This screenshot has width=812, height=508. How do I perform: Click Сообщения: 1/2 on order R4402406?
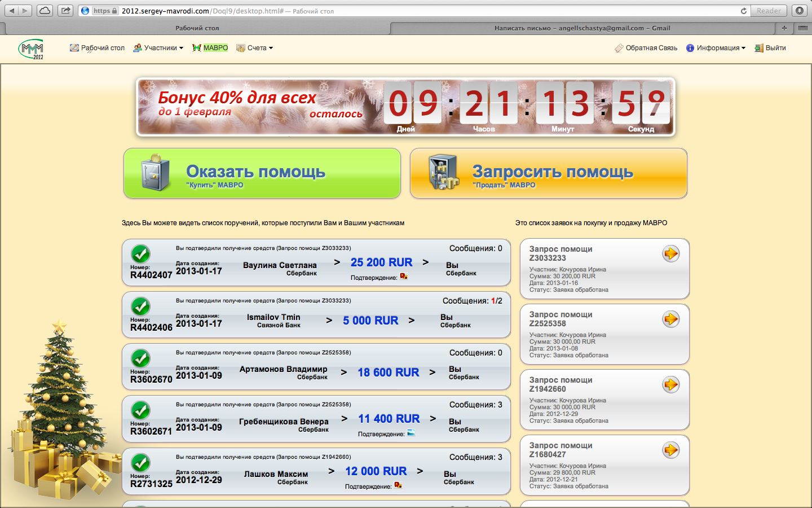(x=473, y=301)
